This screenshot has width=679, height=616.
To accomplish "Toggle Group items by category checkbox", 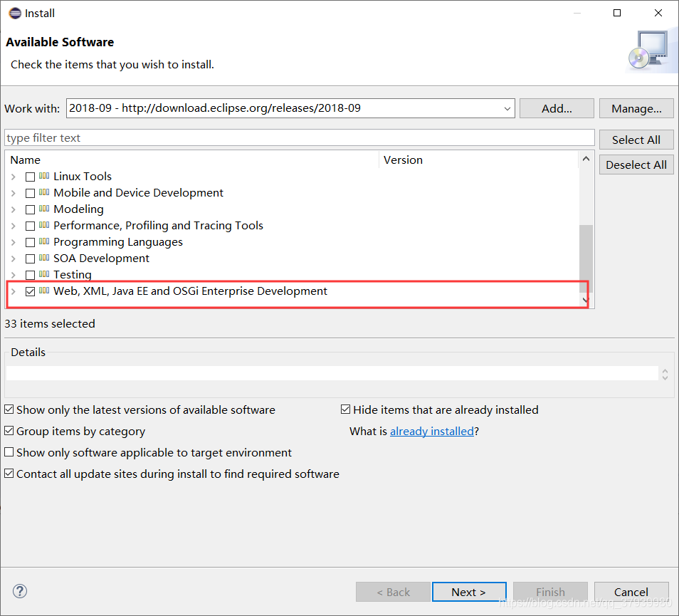I will point(9,431).
